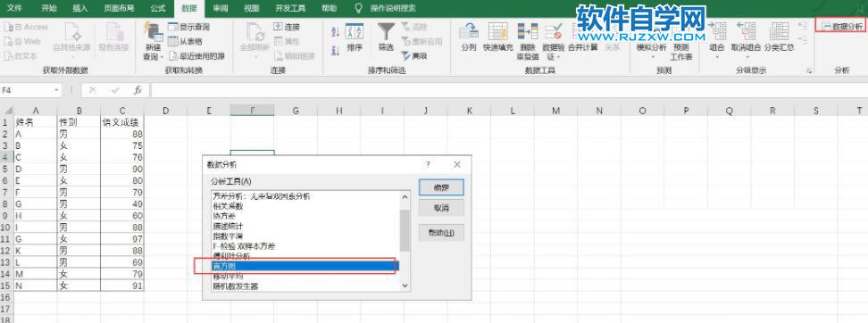Select row header 10

click(x=6, y=227)
